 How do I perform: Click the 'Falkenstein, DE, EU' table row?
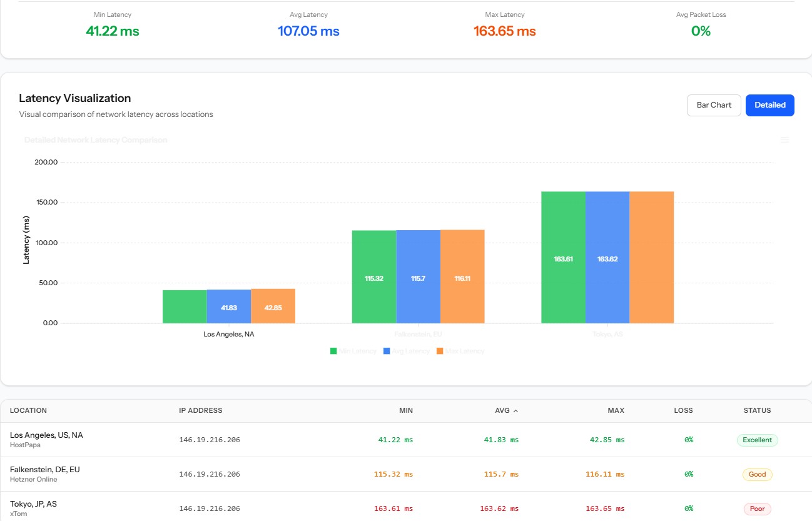pos(406,474)
